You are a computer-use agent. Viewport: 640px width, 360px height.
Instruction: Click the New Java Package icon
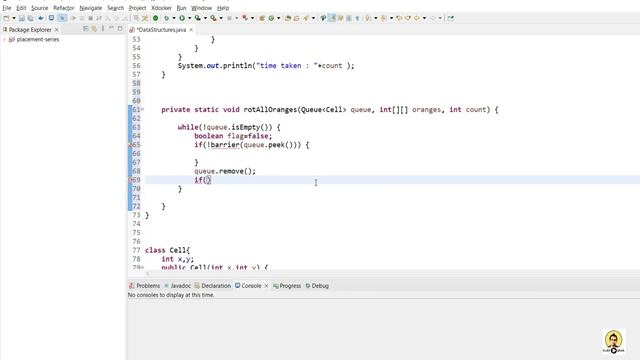coord(262,18)
